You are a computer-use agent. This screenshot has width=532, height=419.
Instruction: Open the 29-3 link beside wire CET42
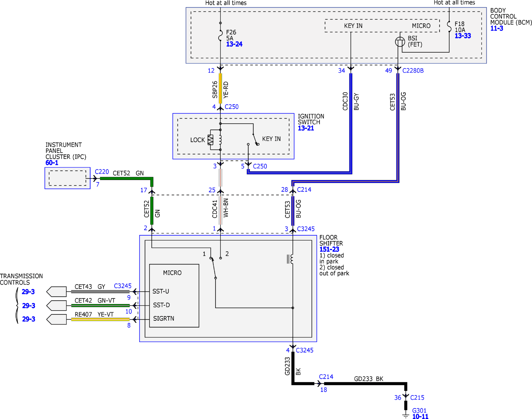(29, 306)
